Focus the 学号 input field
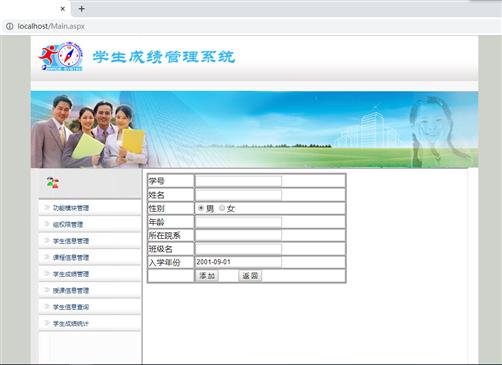 (x=238, y=181)
